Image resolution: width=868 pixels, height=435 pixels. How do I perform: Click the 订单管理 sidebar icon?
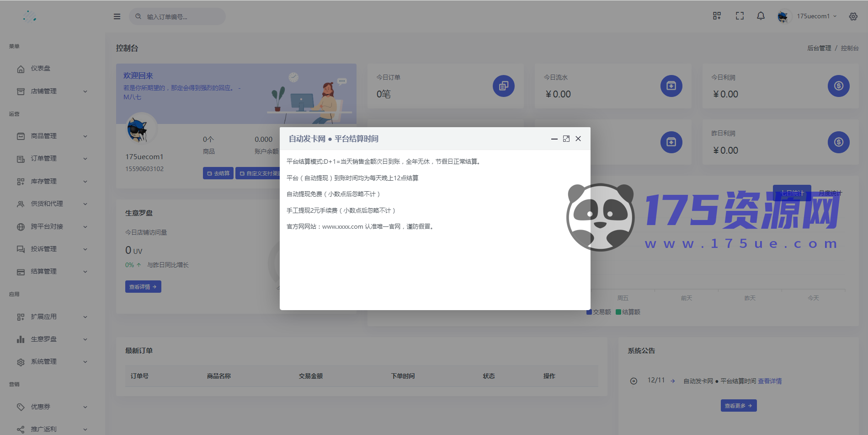tap(21, 159)
